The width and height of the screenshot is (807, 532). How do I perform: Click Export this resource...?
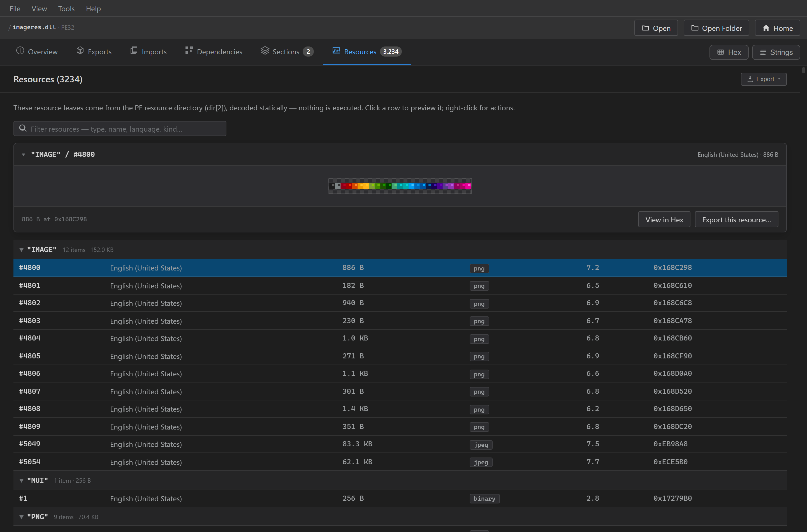(x=736, y=220)
